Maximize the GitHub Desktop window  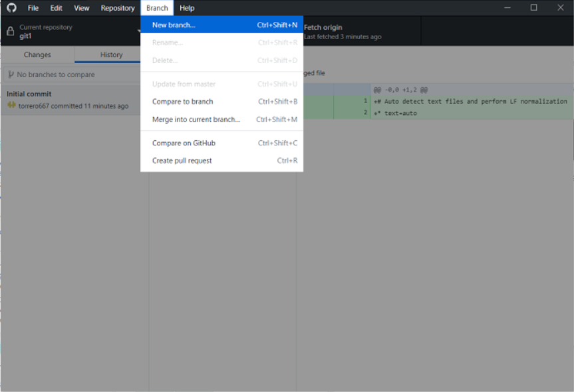pyautogui.click(x=533, y=8)
